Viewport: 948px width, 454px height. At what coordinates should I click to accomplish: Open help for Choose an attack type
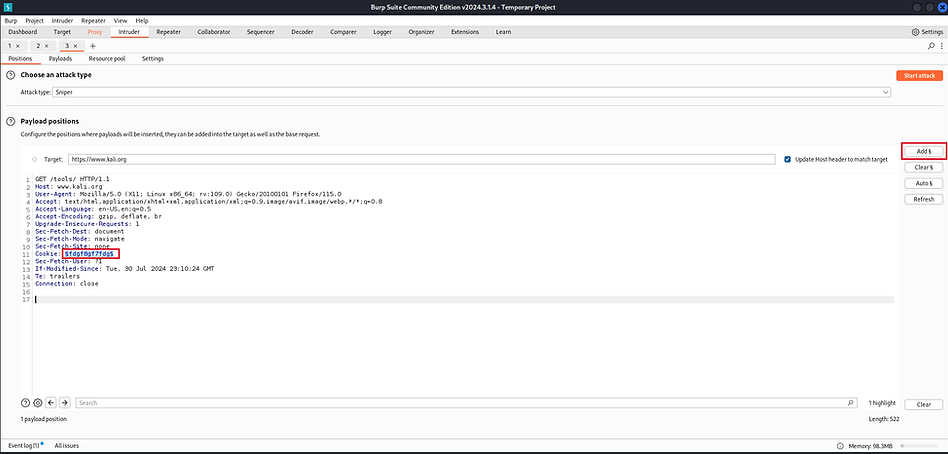[10, 75]
